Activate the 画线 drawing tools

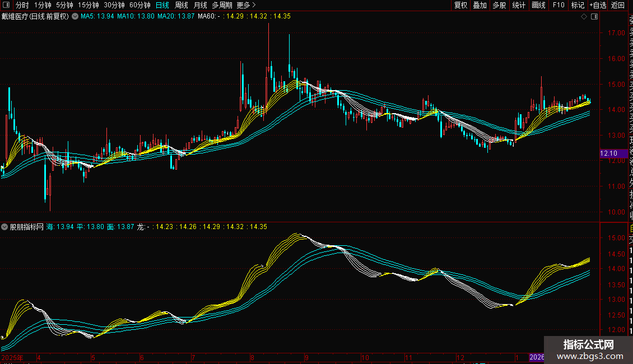(538, 5)
